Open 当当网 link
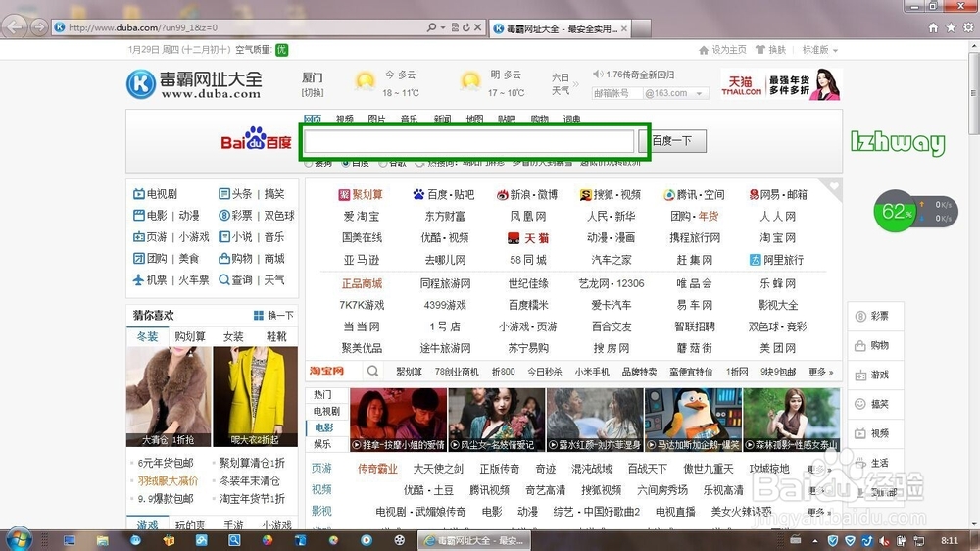The width and height of the screenshot is (980, 551). [x=362, y=326]
